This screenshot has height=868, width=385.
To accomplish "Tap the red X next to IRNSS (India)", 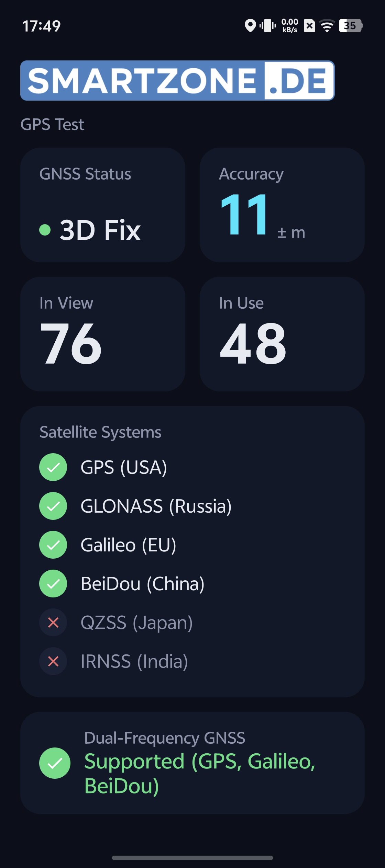I will coord(53,661).
